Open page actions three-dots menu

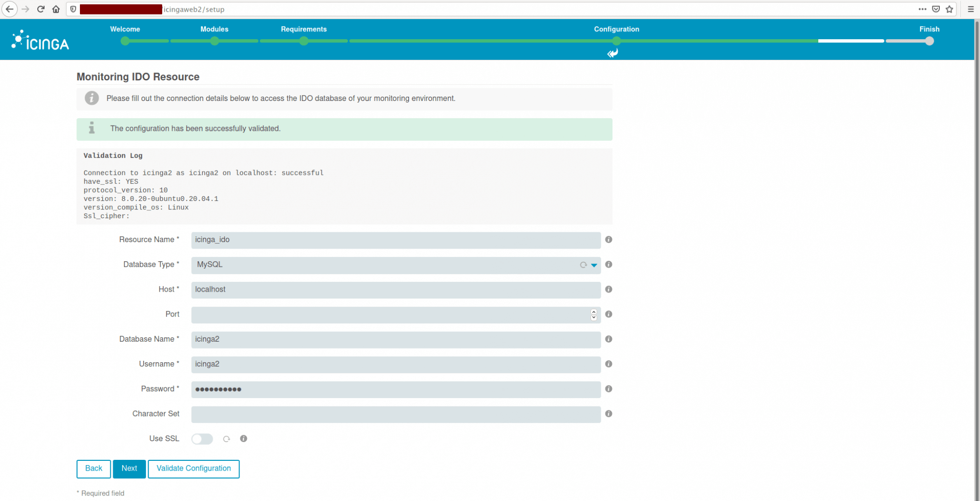tap(922, 9)
